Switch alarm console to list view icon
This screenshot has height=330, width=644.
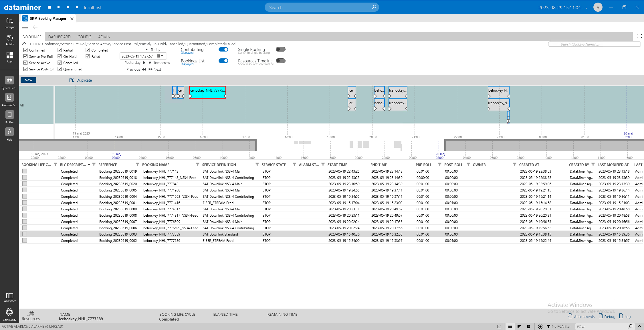(x=510, y=327)
